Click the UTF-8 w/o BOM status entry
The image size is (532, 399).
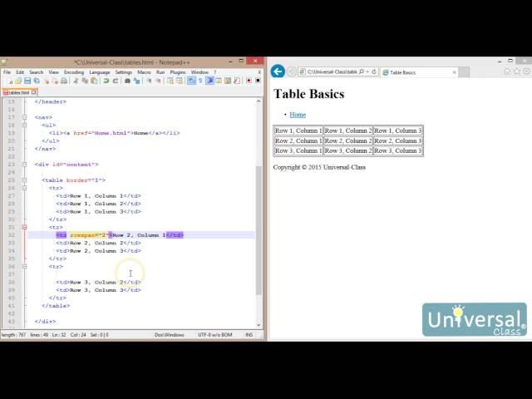coord(215,335)
